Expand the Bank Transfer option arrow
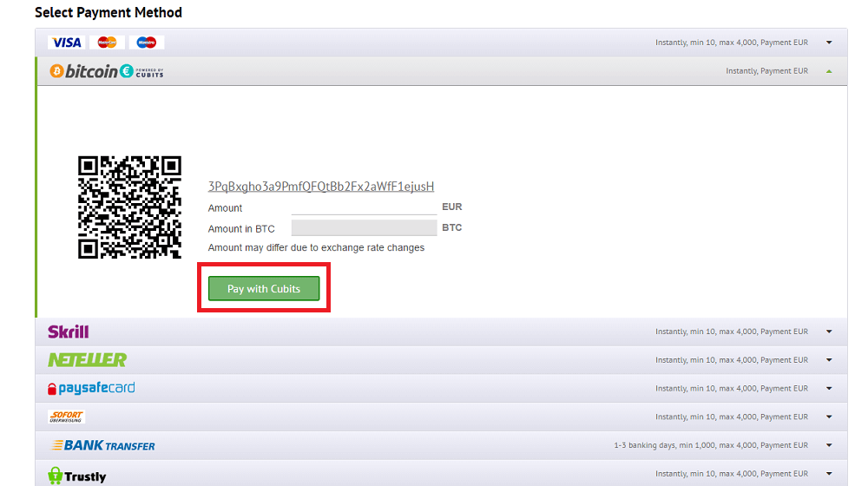This screenshot has width=868, height=486. click(829, 445)
